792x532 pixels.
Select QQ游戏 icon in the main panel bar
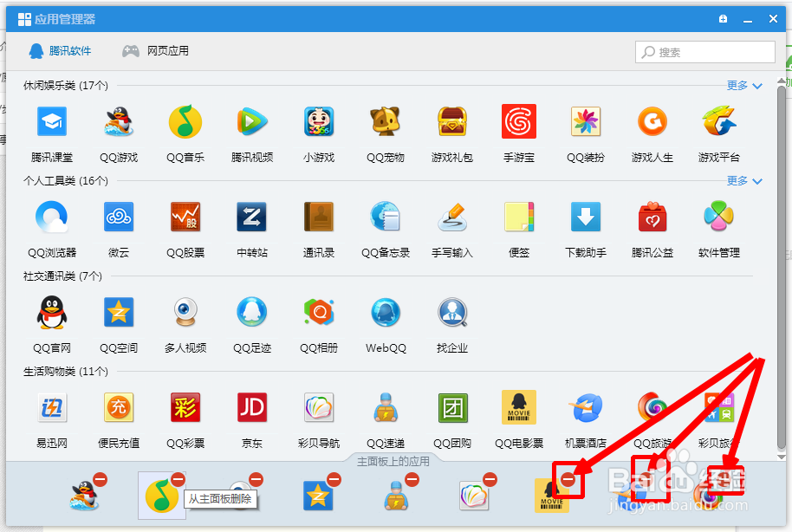pos(84,496)
